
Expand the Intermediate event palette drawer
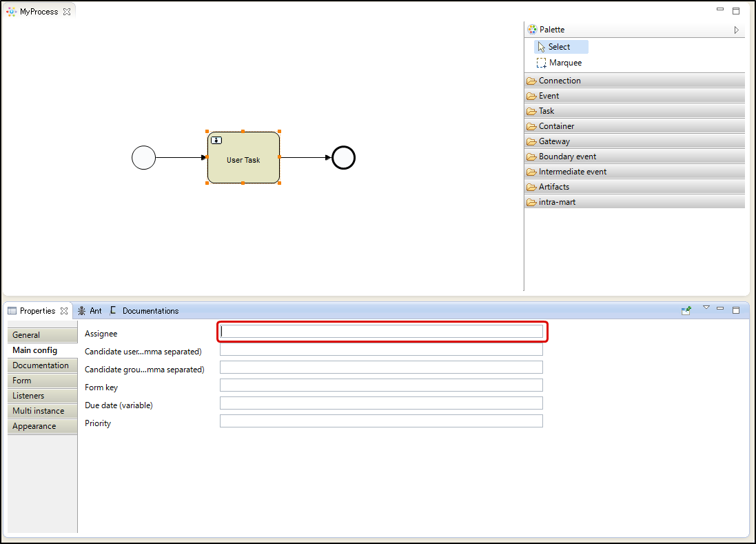(635, 172)
